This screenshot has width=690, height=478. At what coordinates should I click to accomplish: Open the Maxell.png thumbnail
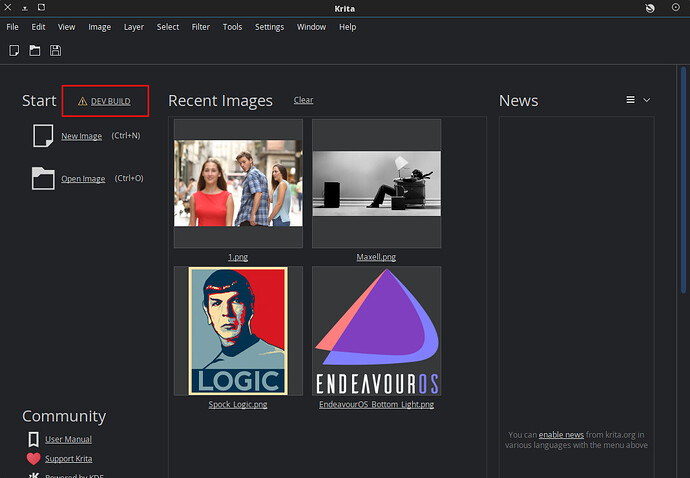[376, 183]
